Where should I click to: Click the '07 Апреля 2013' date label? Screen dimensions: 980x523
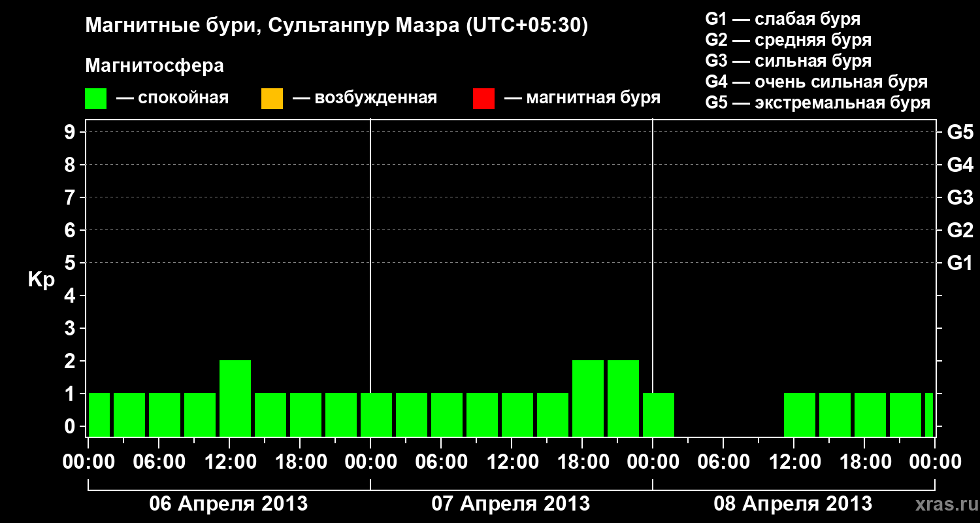pos(511,504)
